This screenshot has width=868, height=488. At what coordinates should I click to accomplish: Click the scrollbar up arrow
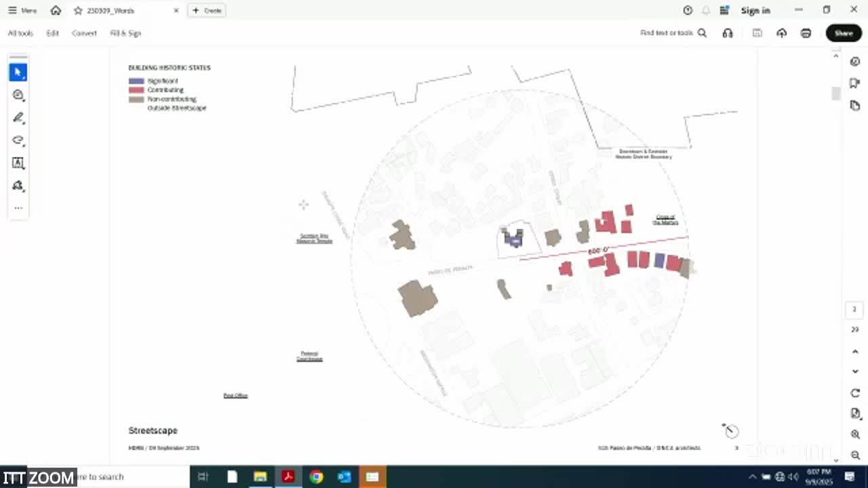835,56
